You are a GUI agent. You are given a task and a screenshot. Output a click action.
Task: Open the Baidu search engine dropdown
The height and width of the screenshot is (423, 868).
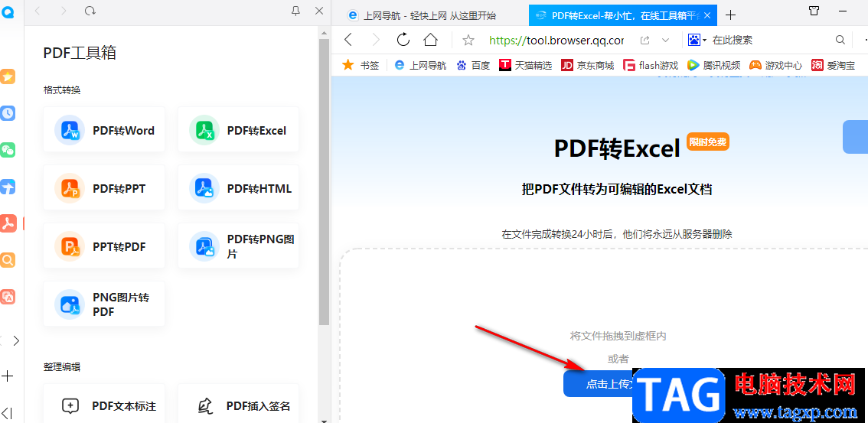click(x=697, y=40)
